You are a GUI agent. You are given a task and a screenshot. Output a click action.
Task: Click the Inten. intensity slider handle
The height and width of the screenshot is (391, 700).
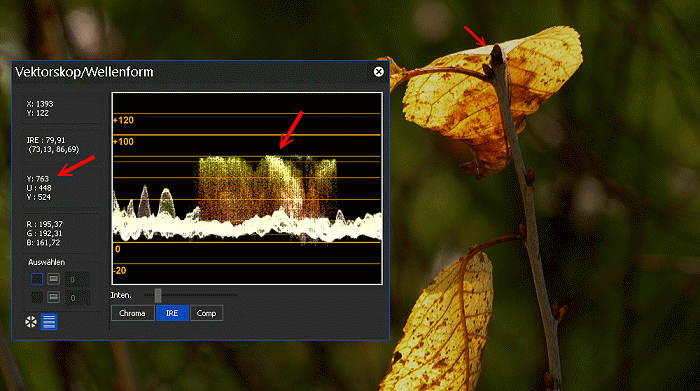[158, 295]
